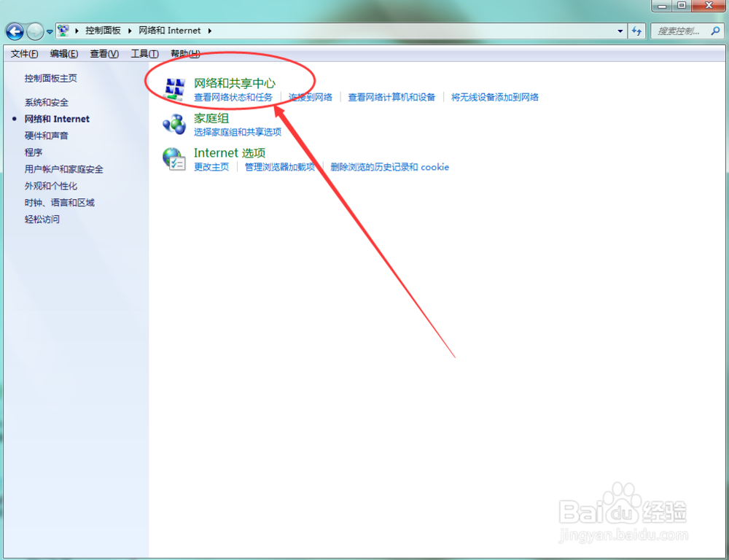Expand the arrow after 网络和 Internet breadcrumb
This screenshot has height=560, width=729.
[210, 31]
